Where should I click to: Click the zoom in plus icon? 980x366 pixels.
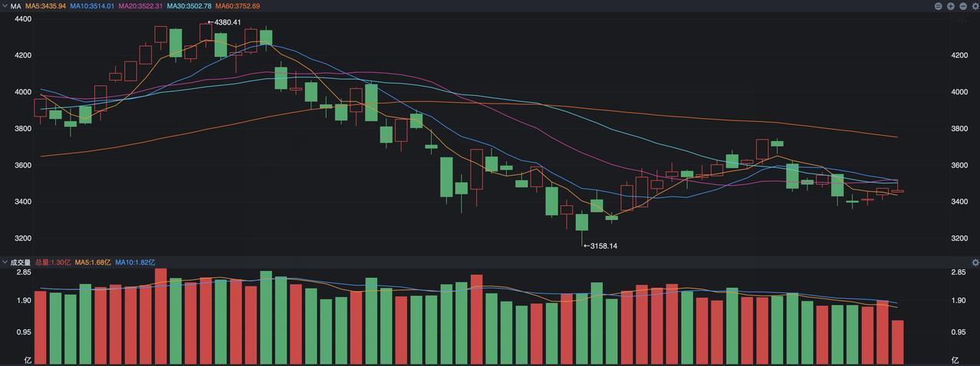click(951, 5)
